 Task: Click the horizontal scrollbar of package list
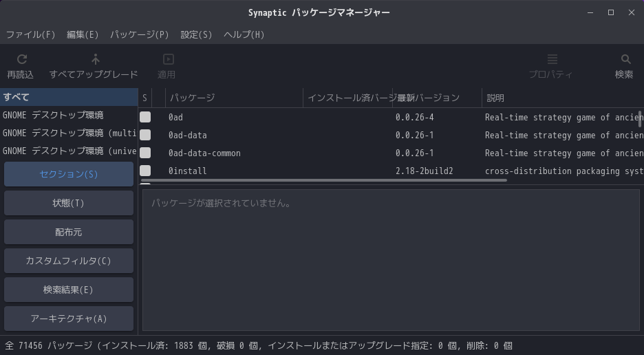click(x=324, y=180)
